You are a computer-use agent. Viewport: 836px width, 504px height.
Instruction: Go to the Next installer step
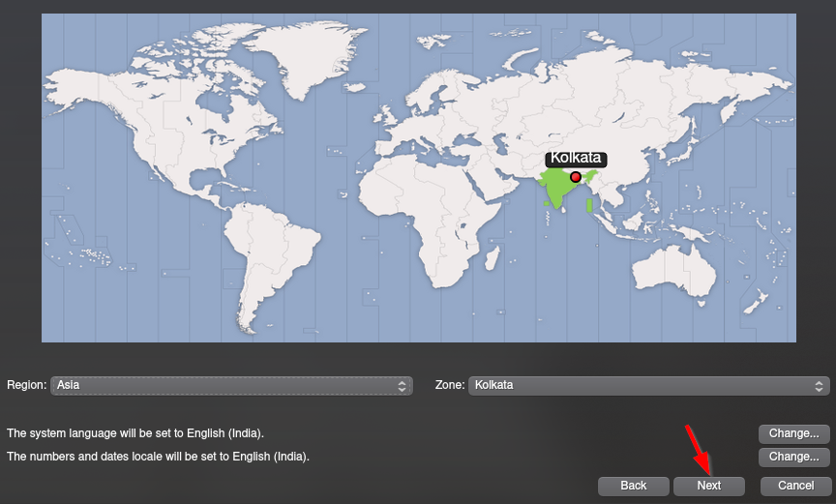pos(709,486)
